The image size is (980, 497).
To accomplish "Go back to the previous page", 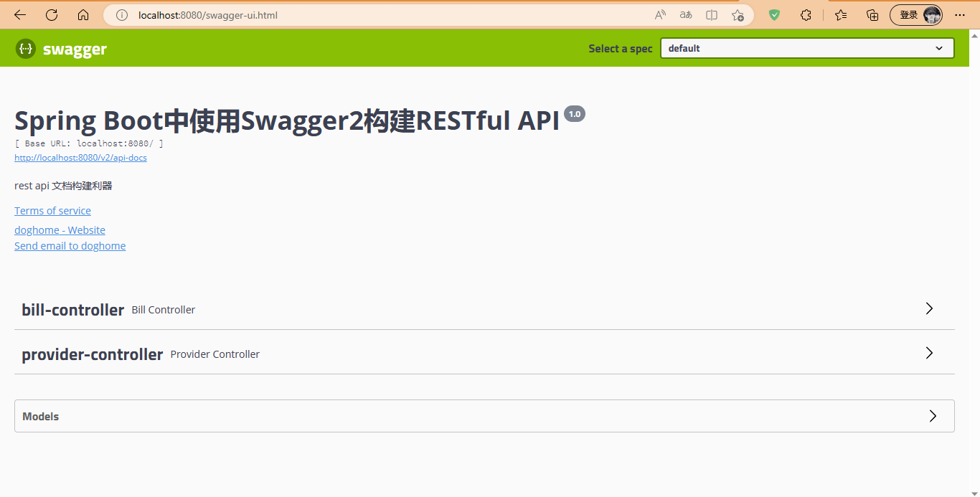I will point(20,14).
